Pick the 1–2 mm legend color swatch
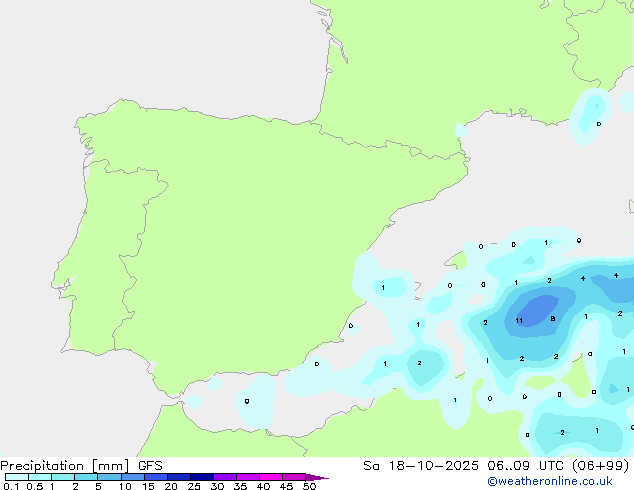Viewport: 634px width, 490px height. click(x=63, y=477)
